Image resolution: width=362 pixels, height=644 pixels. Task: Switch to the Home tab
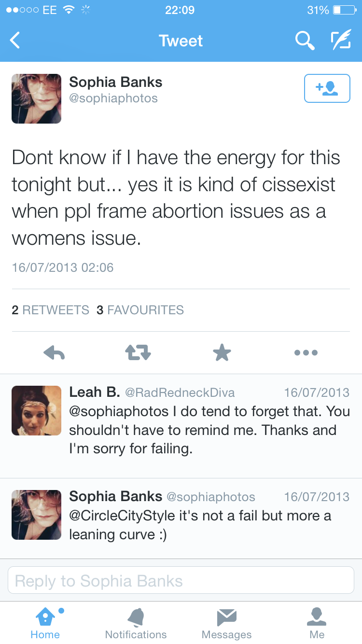click(x=45, y=624)
